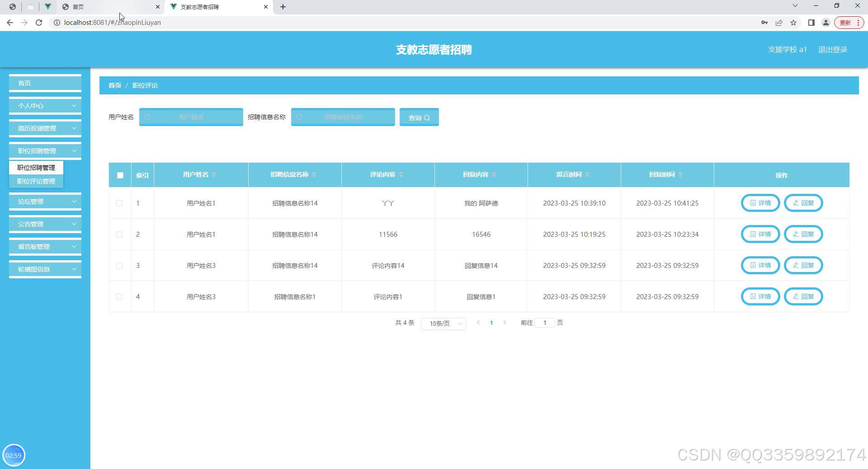The width and height of the screenshot is (868, 469).
Task: Open saved passwords key icon
Action: pyautogui.click(x=764, y=23)
